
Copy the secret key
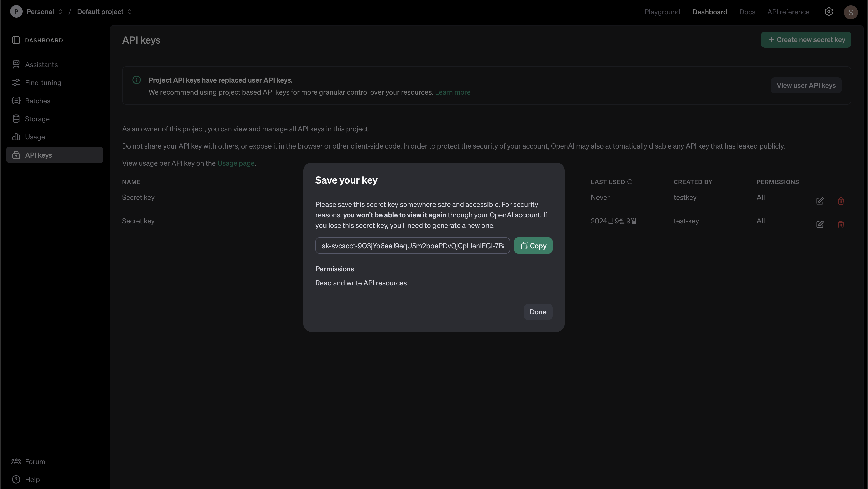point(533,246)
